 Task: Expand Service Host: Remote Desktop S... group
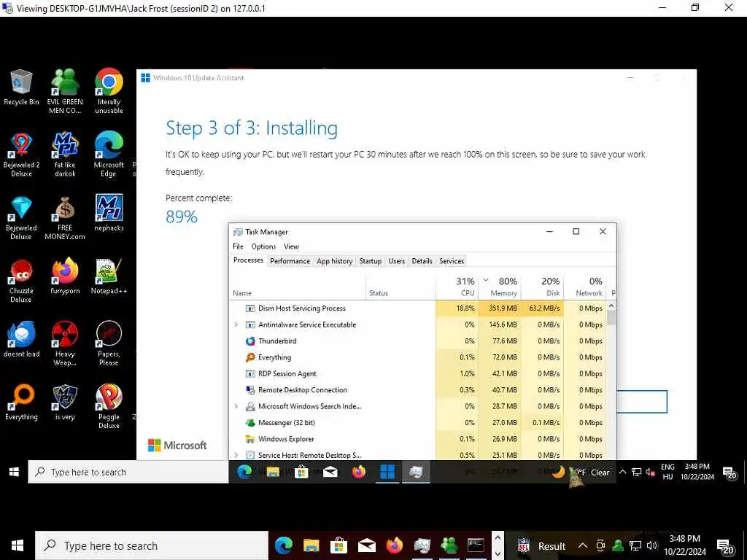(x=236, y=455)
